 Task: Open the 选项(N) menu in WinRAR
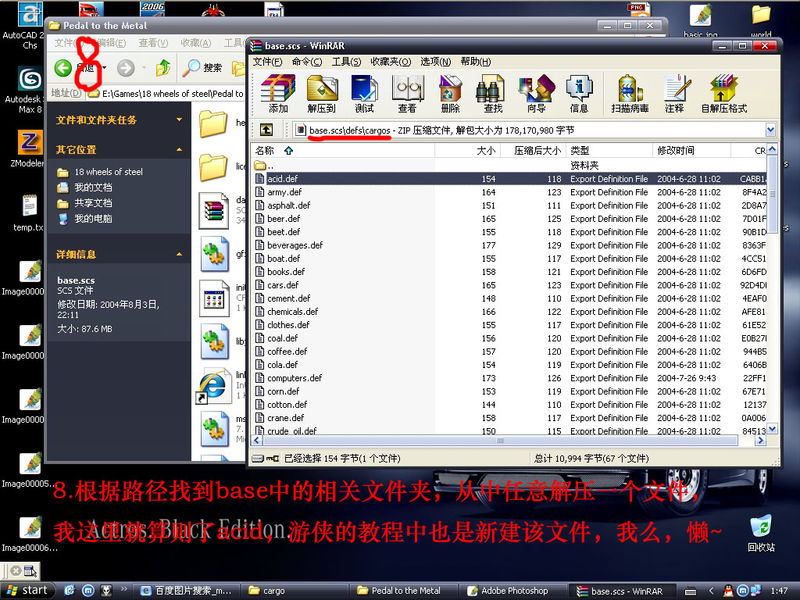435,62
